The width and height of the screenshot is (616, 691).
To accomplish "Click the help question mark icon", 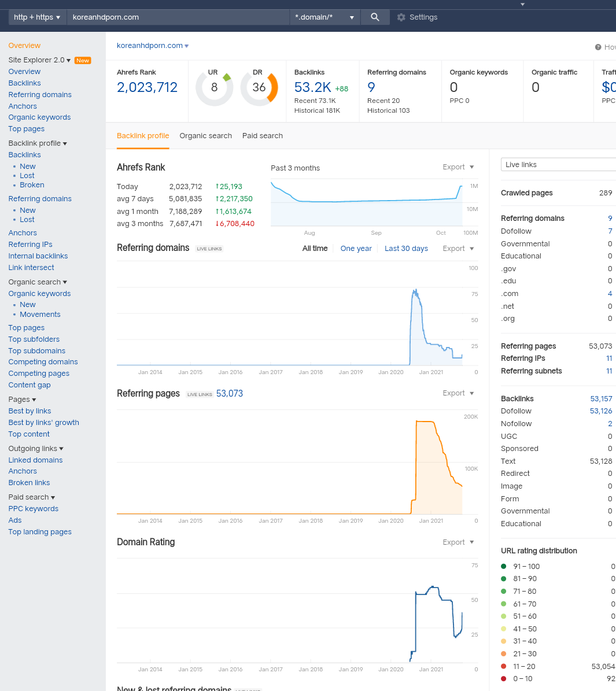I will tap(598, 47).
